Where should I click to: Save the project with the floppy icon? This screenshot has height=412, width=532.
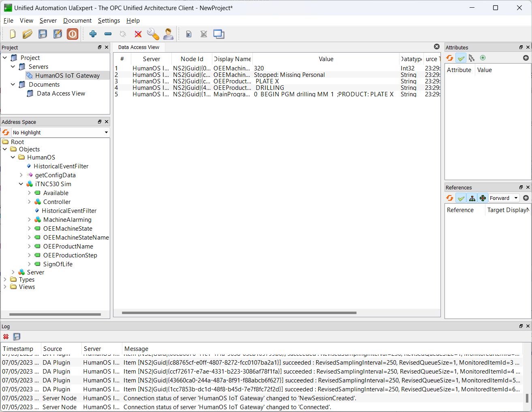[43, 34]
